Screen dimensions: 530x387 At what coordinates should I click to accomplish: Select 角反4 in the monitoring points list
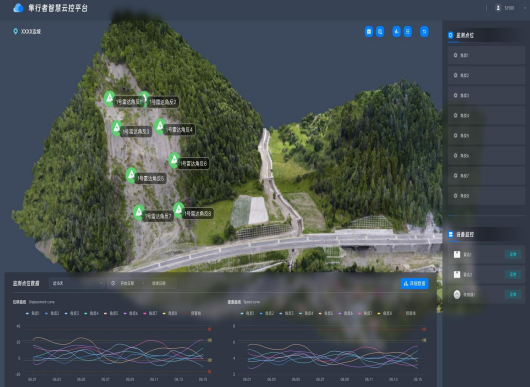[486, 115]
